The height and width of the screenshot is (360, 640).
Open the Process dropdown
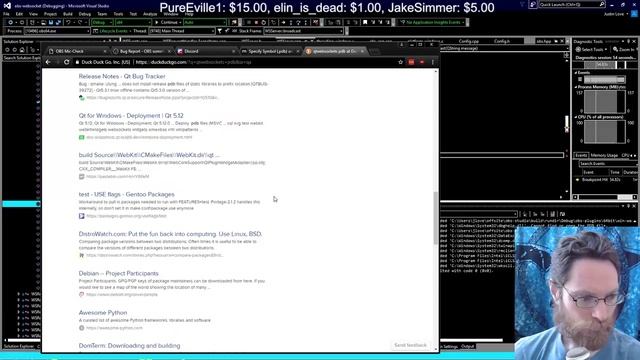click(x=57, y=31)
